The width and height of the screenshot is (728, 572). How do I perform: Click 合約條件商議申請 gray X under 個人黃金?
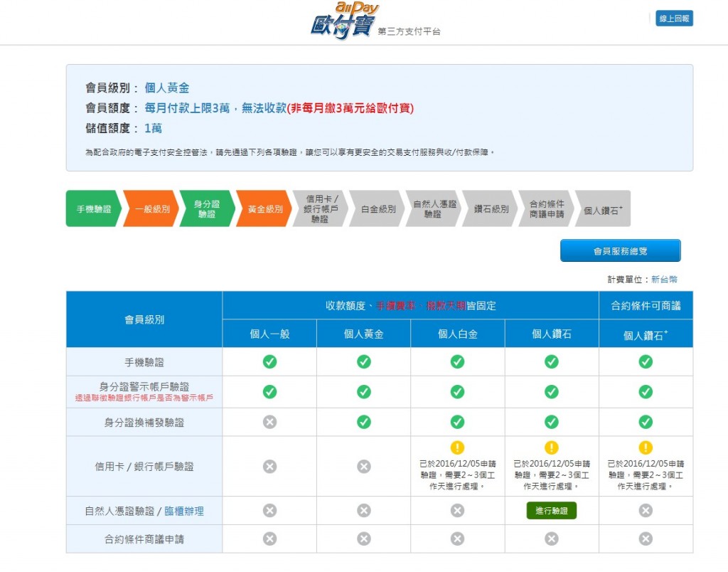point(364,539)
